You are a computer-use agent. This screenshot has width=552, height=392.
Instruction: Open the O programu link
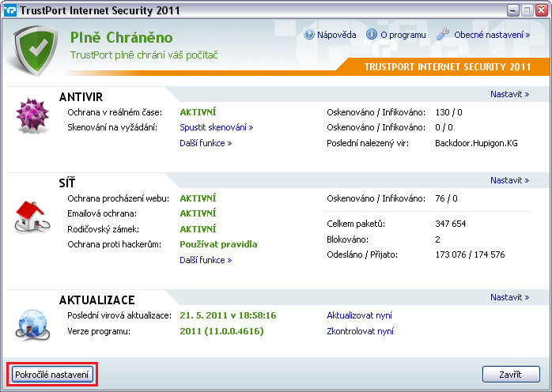(x=403, y=35)
